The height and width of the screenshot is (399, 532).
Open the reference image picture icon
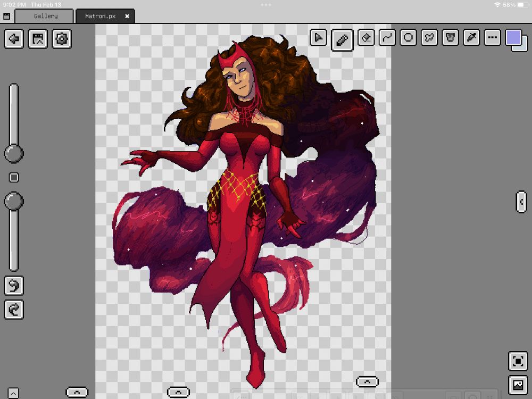(x=518, y=385)
